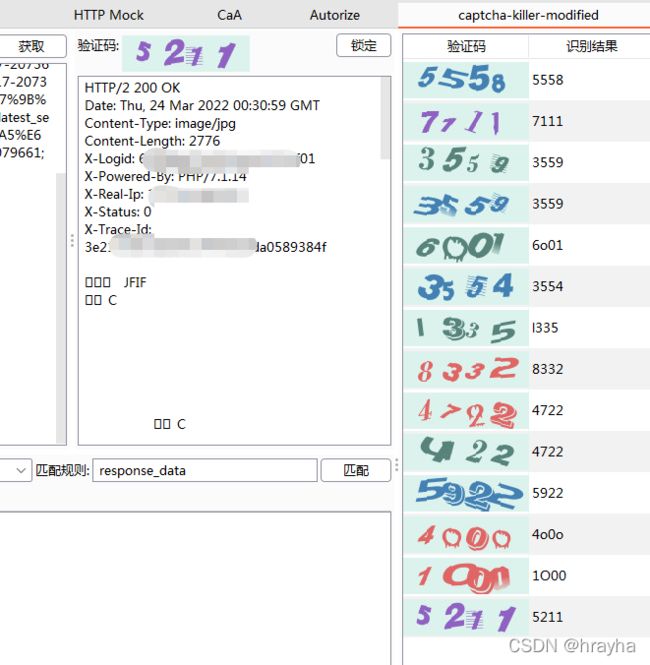Select captcha image in row 5922
The width and height of the screenshot is (650, 665).
[x=466, y=493]
